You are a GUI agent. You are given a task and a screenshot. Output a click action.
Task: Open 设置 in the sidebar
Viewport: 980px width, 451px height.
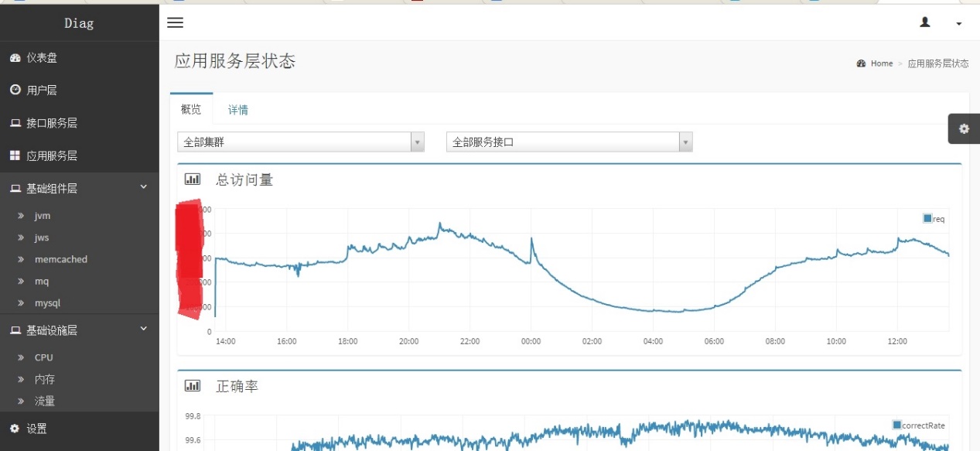coord(36,429)
